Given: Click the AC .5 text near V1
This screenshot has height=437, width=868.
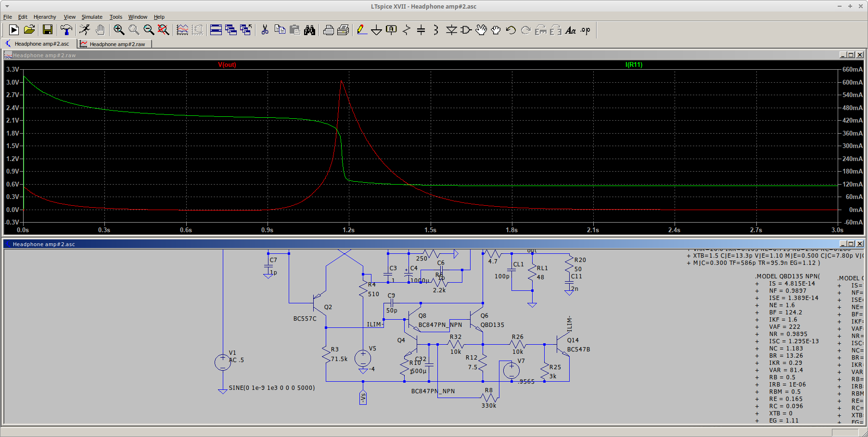Looking at the screenshot, I should pyautogui.click(x=236, y=360).
